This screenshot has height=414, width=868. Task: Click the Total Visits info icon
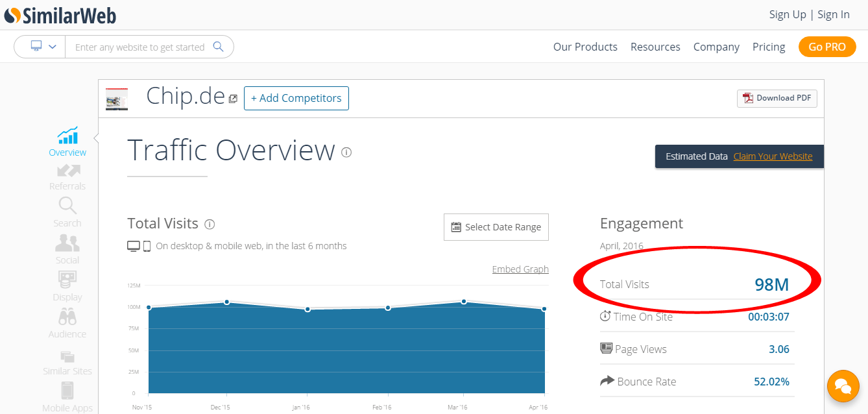coord(210,225)
